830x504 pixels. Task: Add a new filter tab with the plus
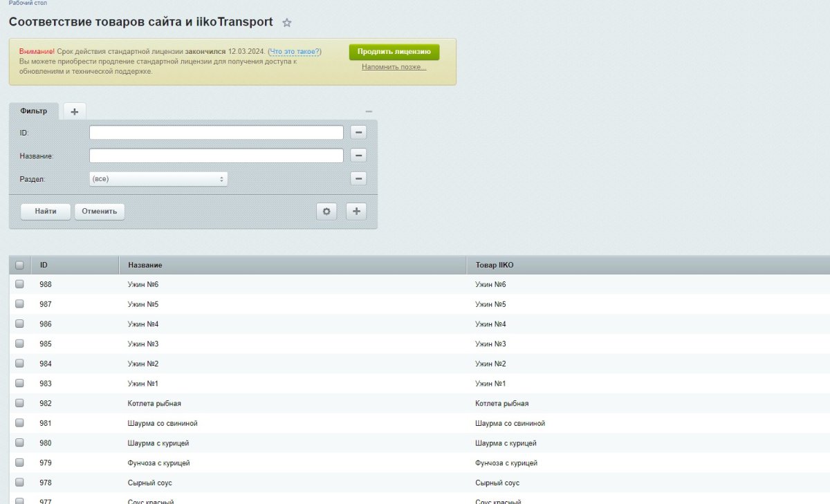73,111
